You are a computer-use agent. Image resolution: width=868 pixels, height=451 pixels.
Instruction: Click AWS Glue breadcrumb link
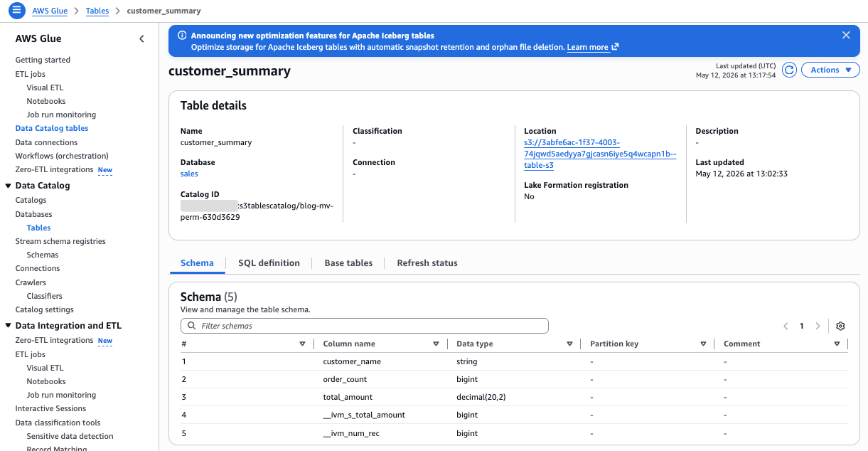pyautogui.click(x=50, y=11)
